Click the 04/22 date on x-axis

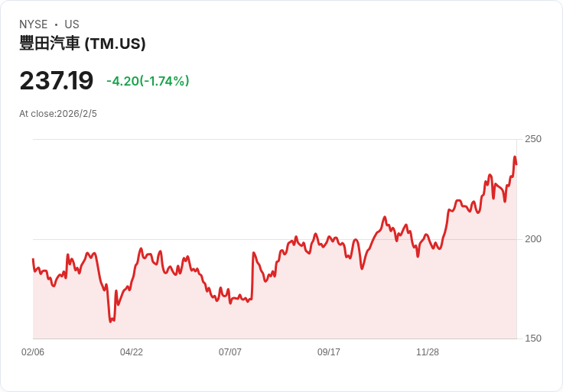click(132, 352)
